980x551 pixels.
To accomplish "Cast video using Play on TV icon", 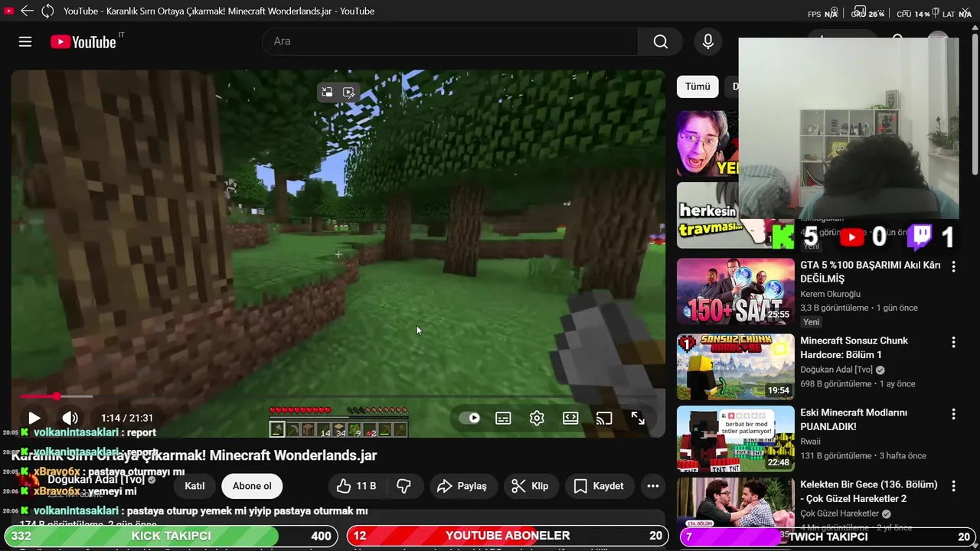I will tap(604, 418).
